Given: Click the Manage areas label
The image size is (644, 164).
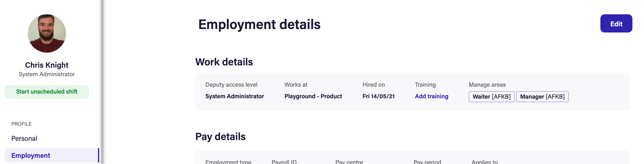Looking at the screenshot, I should pos(487,85).
